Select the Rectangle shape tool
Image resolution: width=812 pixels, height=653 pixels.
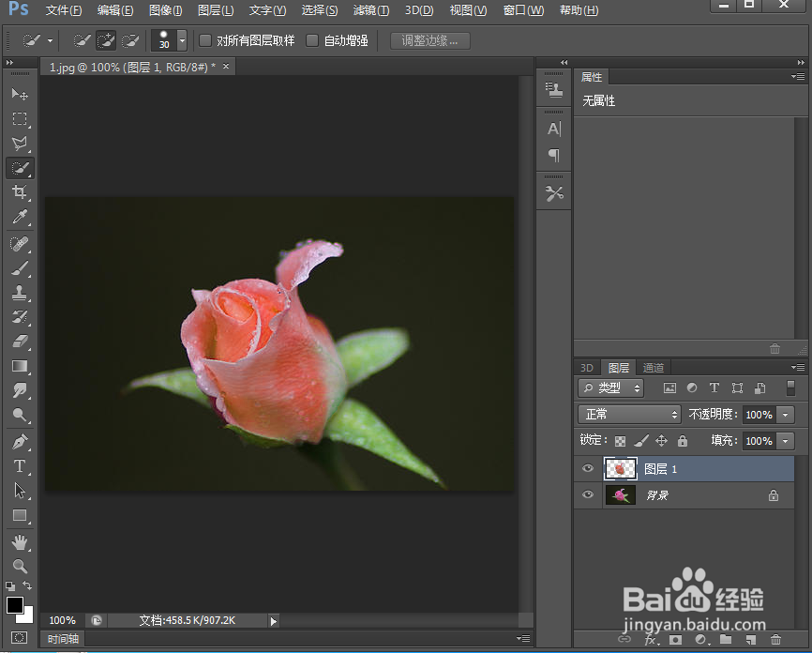click(x=20, y=515)
